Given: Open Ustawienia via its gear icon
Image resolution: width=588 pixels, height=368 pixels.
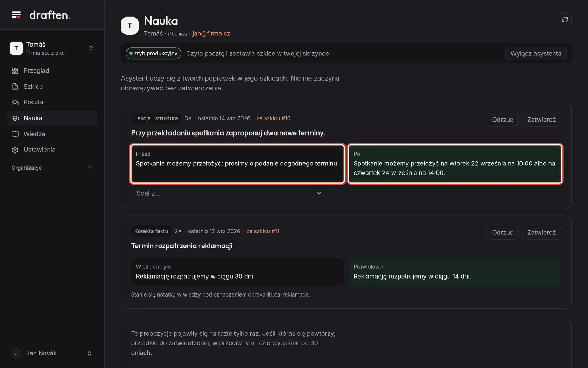Looking at the screenshot, I should coord(15,150).
